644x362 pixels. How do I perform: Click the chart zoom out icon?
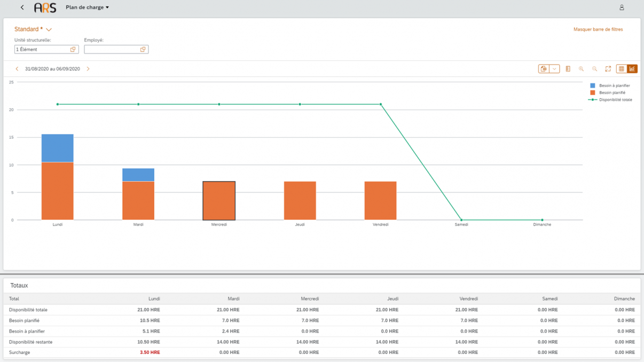tap(594, 69)
